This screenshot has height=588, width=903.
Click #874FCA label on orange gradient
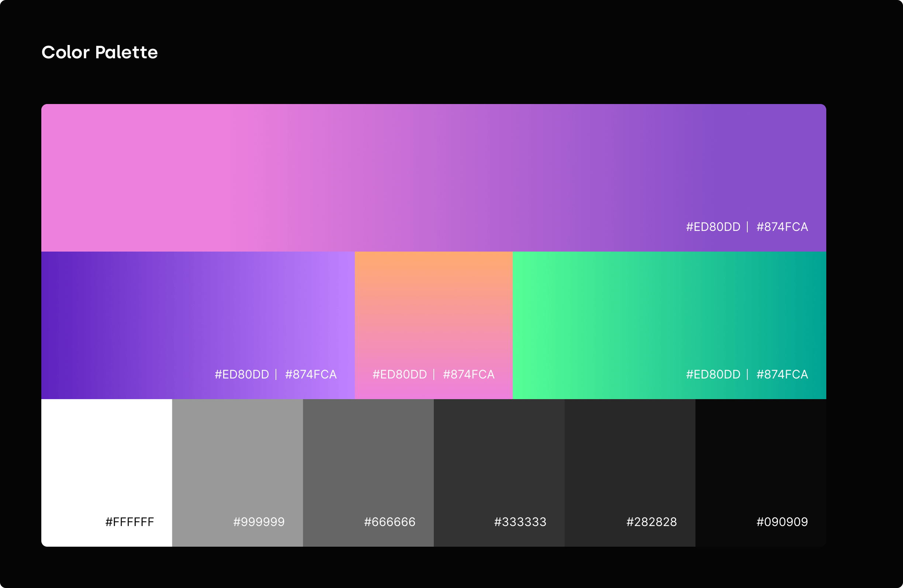[469, 374]
